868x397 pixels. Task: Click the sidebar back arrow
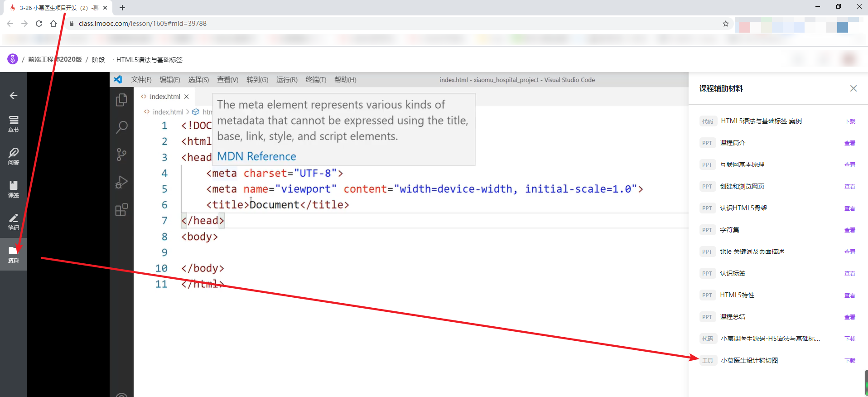pyautogui.click(x=14, y=95)
